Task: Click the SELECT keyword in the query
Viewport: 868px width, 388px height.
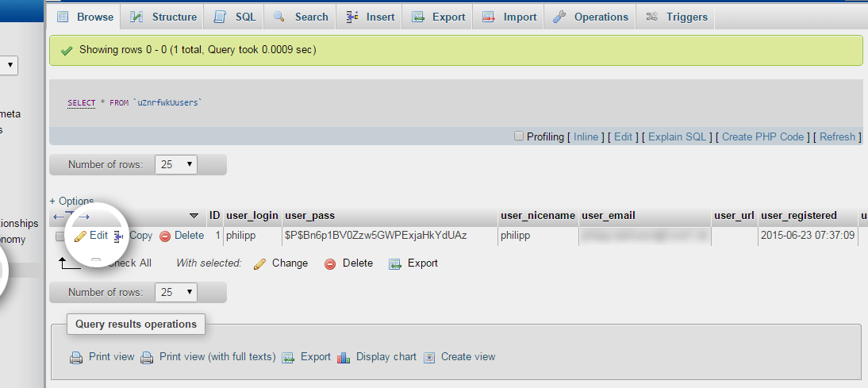Action: (82, 103)
